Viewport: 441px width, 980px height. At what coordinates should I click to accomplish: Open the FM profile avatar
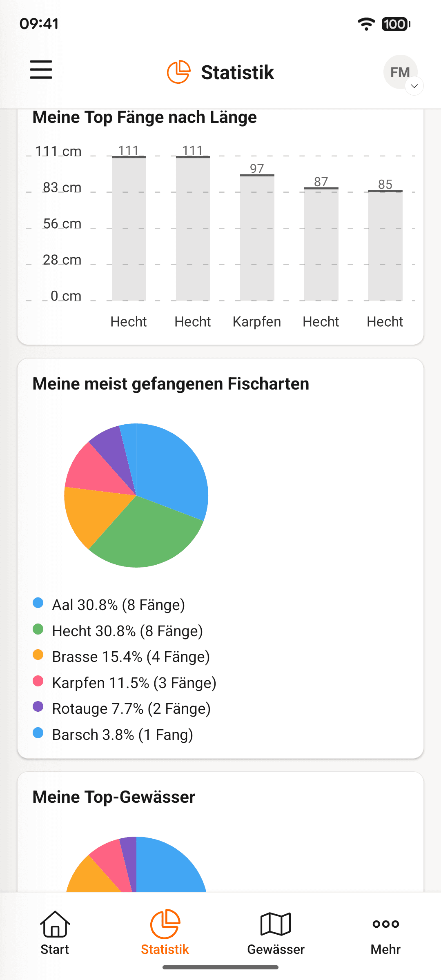pos(400,72)
